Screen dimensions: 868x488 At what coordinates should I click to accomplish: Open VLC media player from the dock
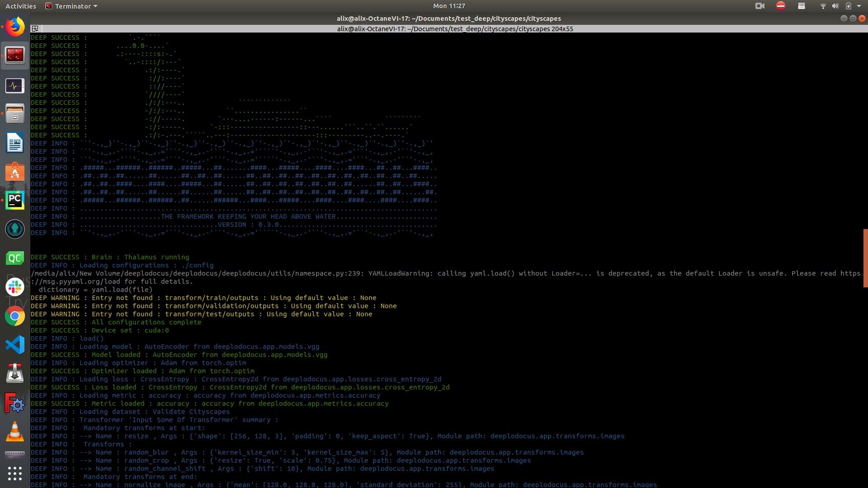tap(15, 432)
